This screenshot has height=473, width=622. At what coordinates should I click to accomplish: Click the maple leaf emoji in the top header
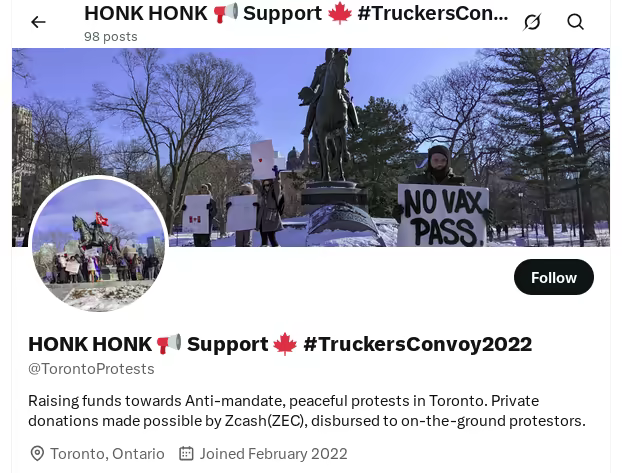pos(340,13)
